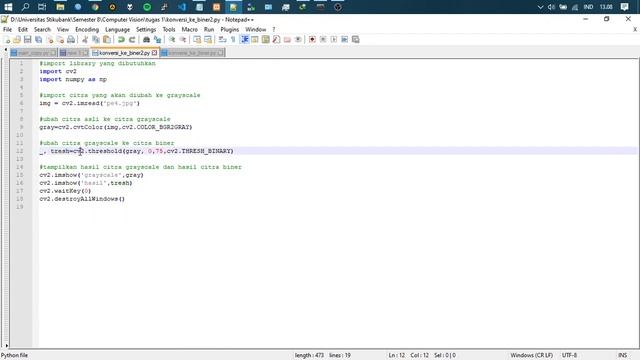Open the Settings menu
This screenshot has width=640, height=360.
(146, 29)
